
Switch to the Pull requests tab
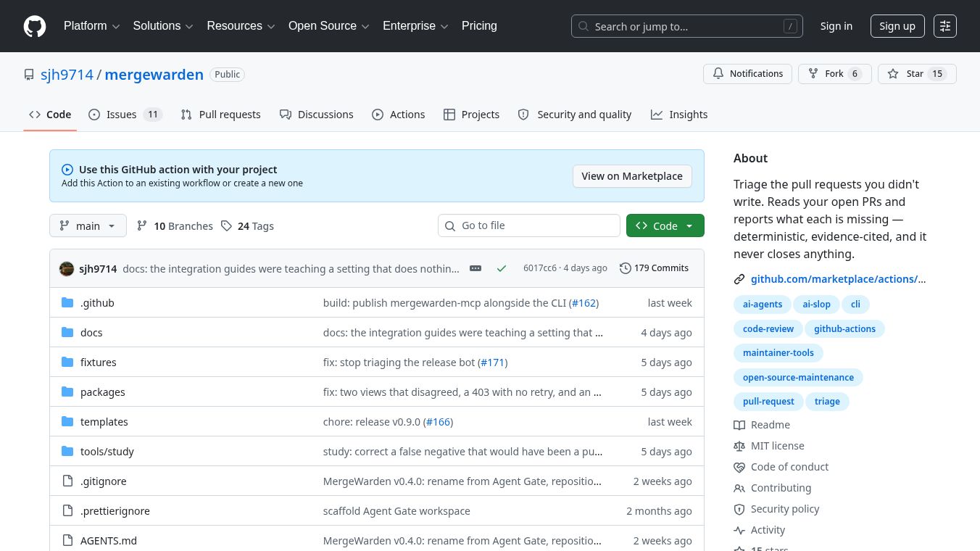pyautogui.click(x=220, y=115)
